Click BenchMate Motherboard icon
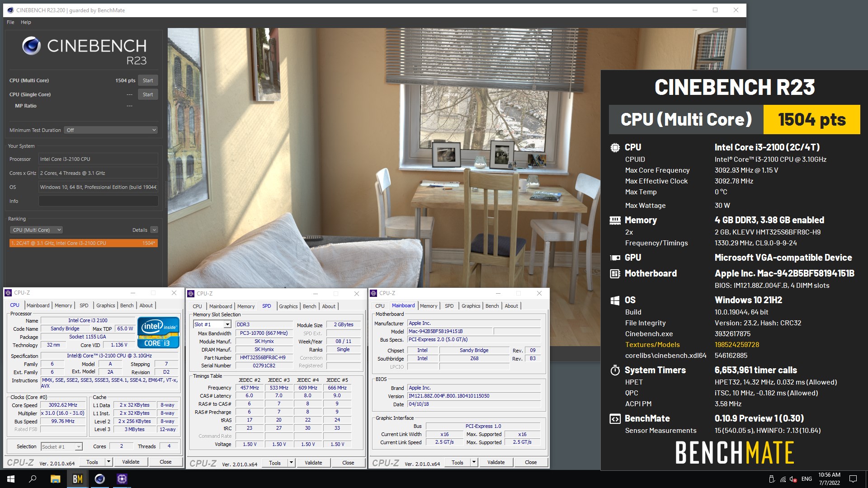This screenshot has height=488, width=868. coord(615,273)
